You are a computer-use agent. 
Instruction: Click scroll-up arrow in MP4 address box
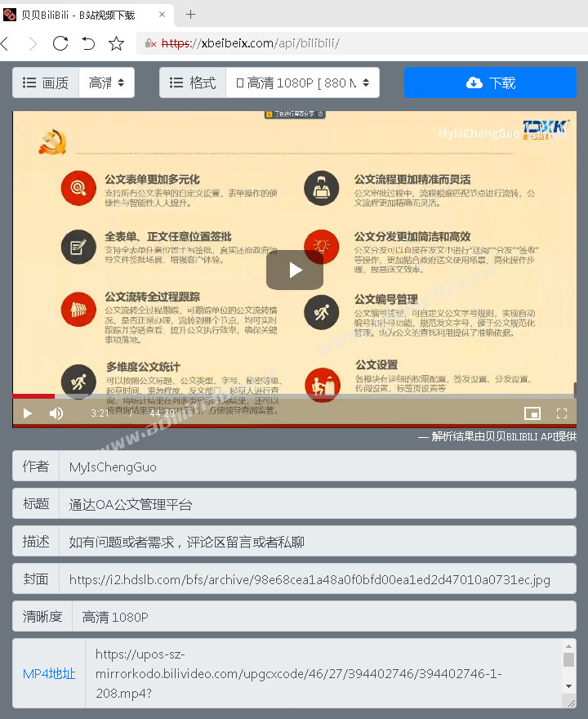click(568, 646)
